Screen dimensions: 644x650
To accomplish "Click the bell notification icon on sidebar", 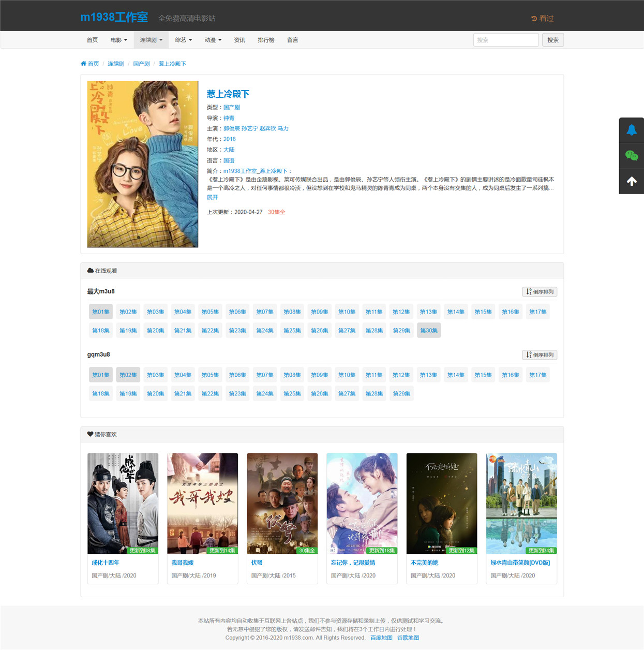I will 632,130.
